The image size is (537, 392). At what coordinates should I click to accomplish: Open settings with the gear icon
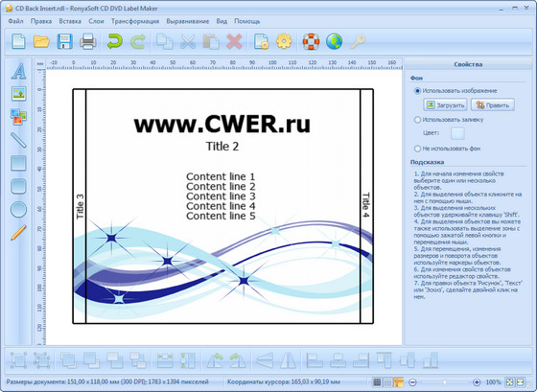pos(284,41)
